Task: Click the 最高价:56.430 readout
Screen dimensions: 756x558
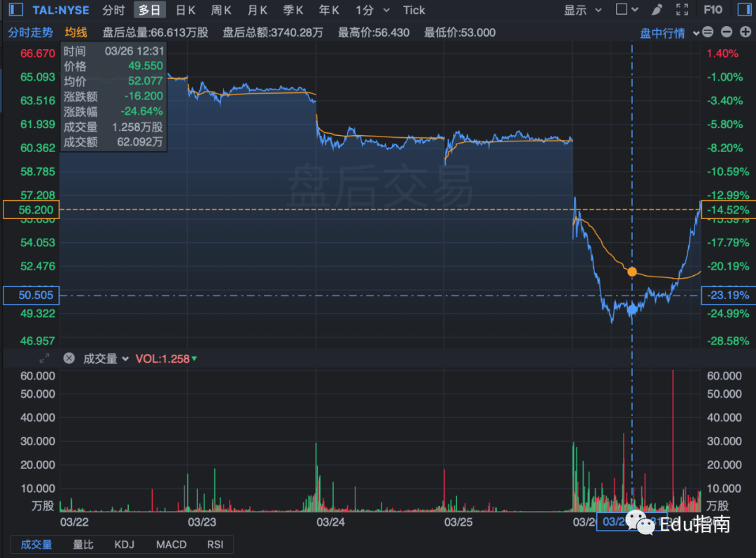Action: [374, 32]
